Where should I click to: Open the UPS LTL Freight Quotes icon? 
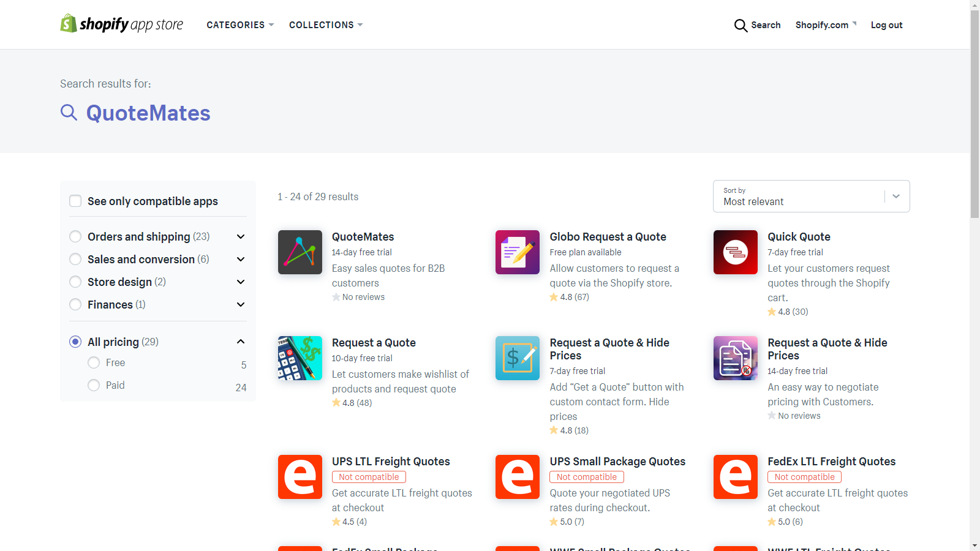click(x=300, y=477)
